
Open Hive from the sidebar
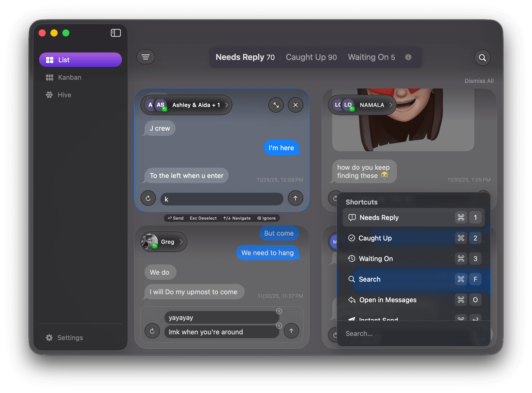(x=64, y=95)
